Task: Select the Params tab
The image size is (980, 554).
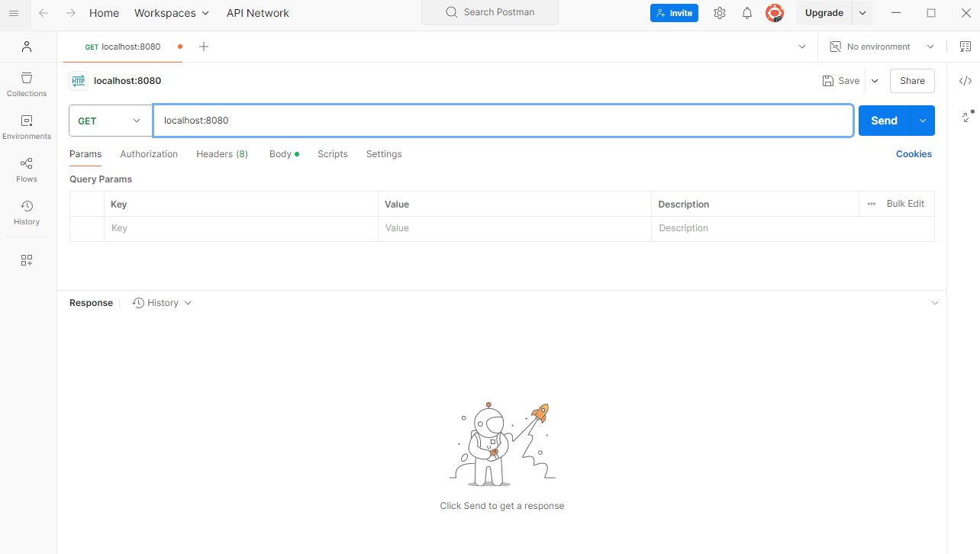Action: [x=85, y=154]
